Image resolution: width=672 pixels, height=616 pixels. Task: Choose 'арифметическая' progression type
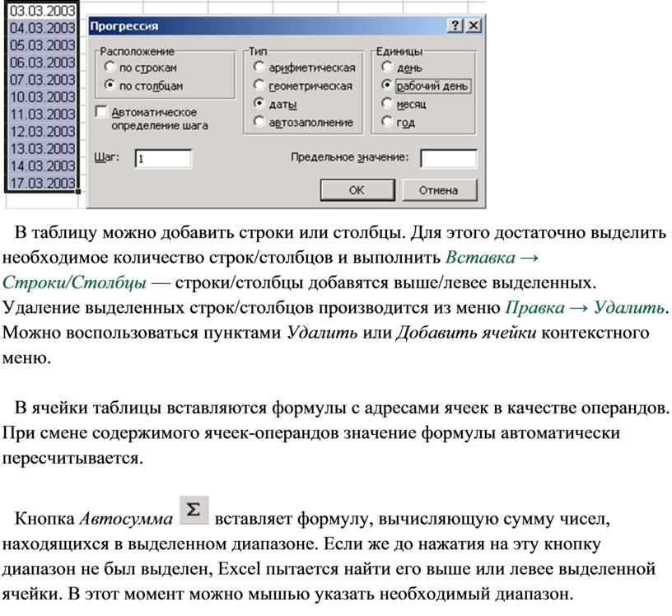click(x=259, y=68)
